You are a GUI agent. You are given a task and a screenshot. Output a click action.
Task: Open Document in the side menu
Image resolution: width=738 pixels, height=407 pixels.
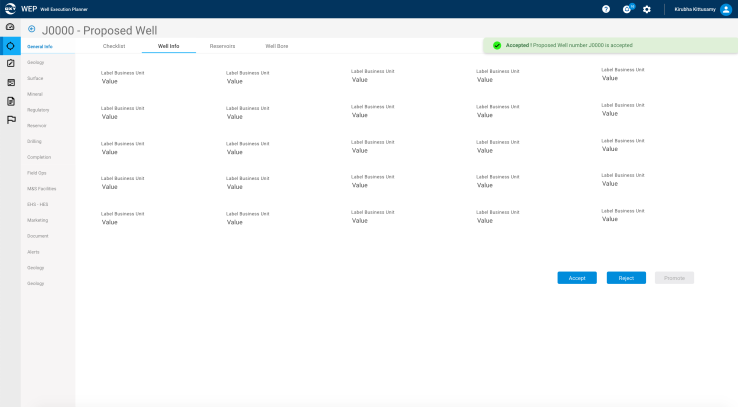(38, 236)
